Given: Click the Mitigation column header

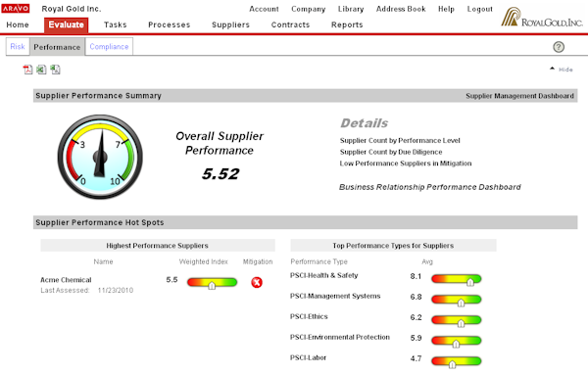Looking at the screenshot, I should pyautogui.click(x=258, y=261).
